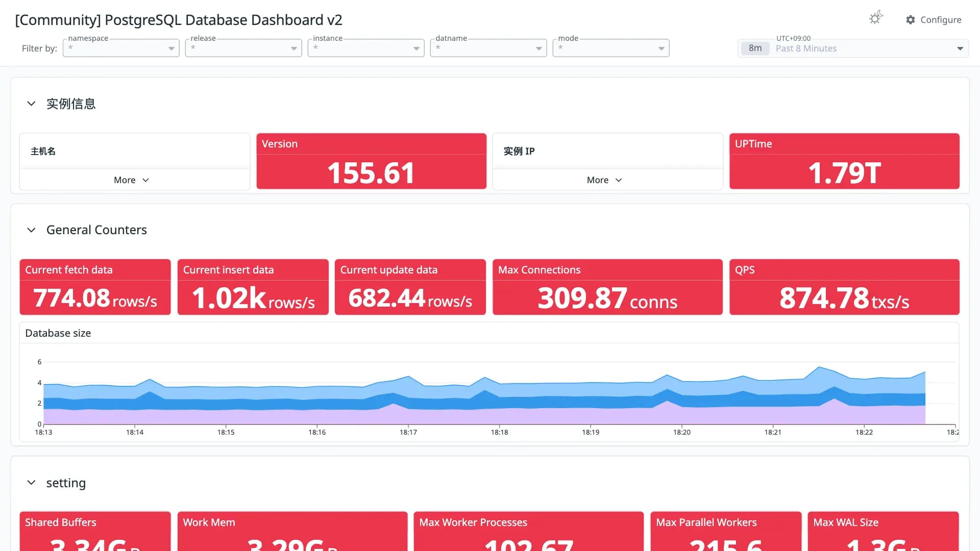Click the 874.78 txs/s value
Viewport: 980px width, 551px height.
(844, 298)
